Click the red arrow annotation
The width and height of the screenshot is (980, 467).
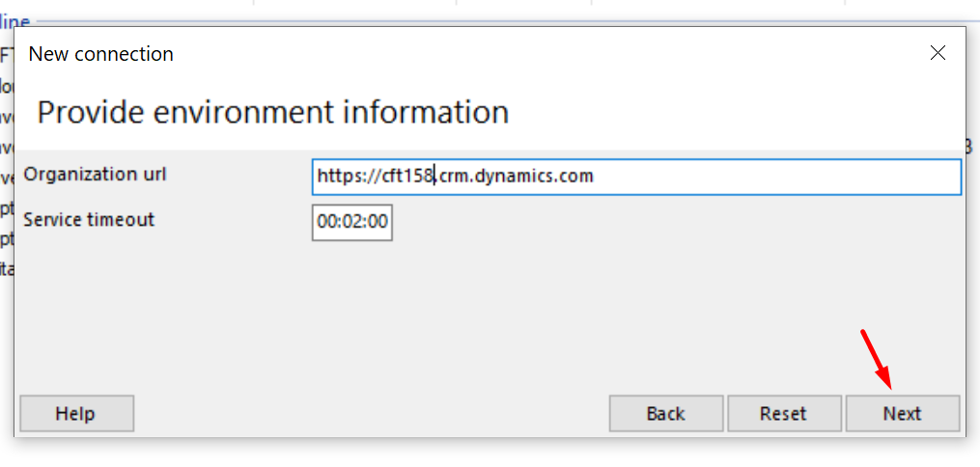(877, 358)
